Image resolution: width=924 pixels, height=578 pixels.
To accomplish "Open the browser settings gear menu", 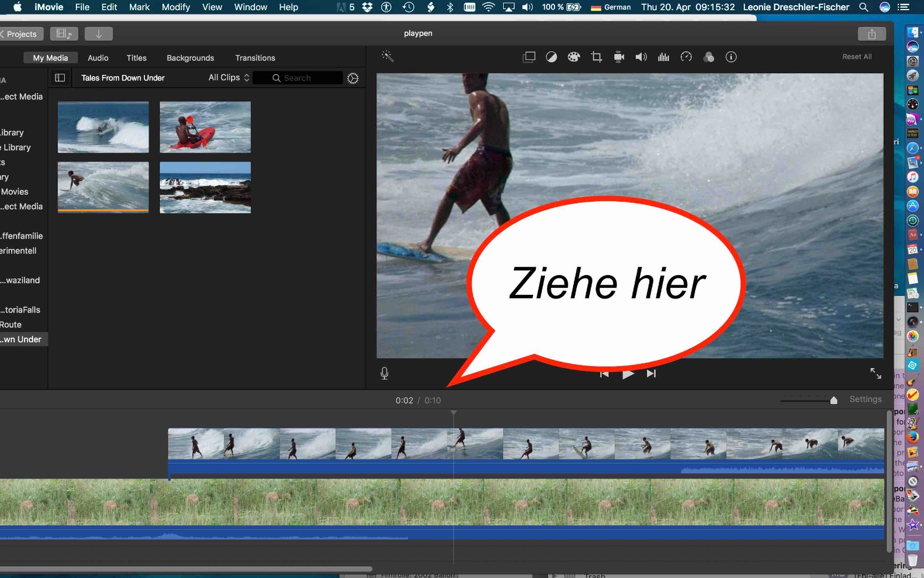I will (353, 78).
